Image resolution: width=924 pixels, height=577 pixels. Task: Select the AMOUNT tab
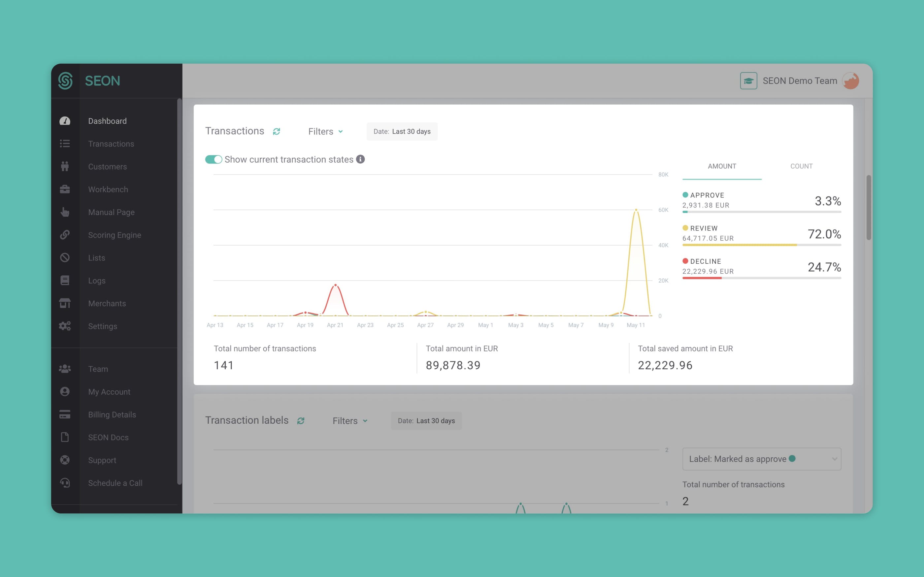click(x=722, y=167)
